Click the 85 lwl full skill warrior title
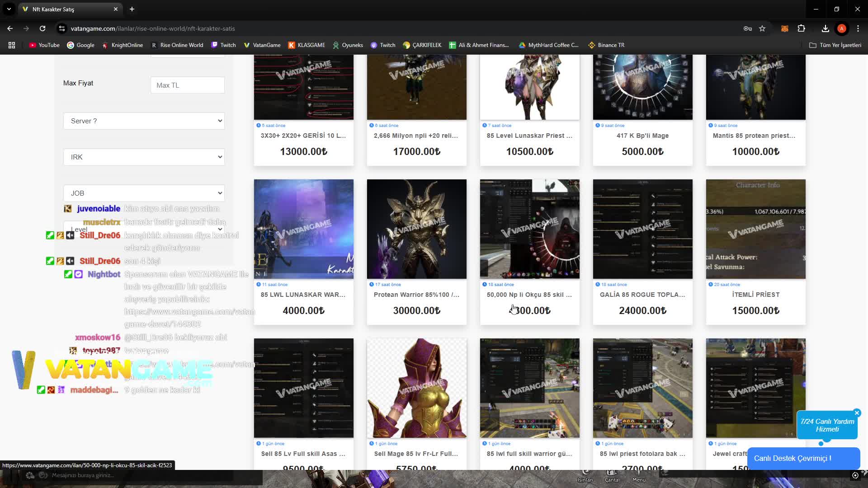Image resolution: width=868 pixels, height=488 pixels. (529, 454)
